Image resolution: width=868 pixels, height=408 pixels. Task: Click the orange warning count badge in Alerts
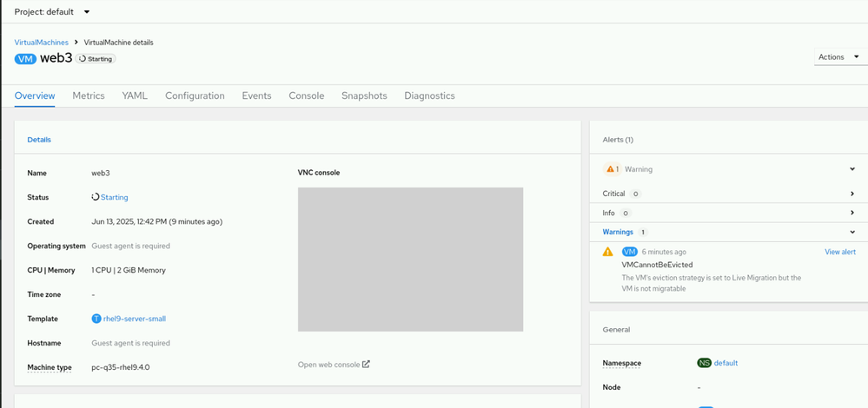click(613, 169)
